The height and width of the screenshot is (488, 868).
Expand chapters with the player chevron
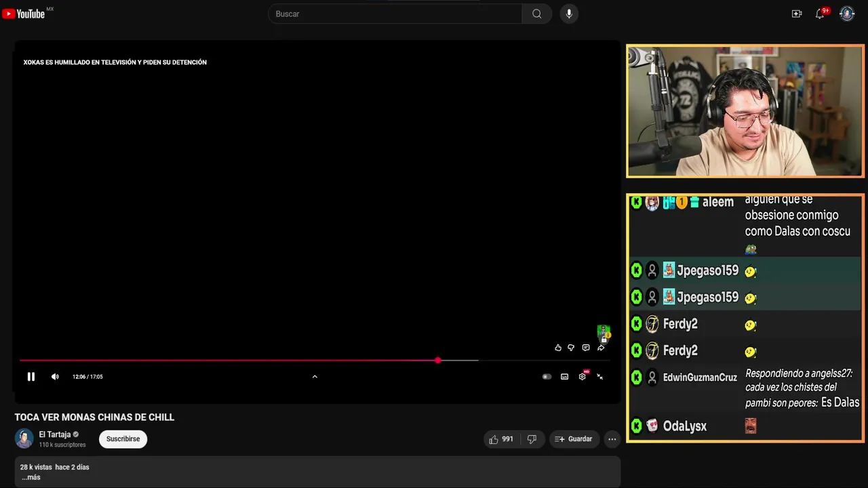pos(315,377)
